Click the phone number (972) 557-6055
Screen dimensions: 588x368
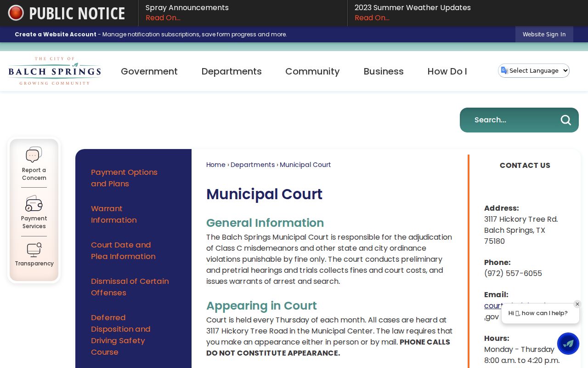point(513,274)
